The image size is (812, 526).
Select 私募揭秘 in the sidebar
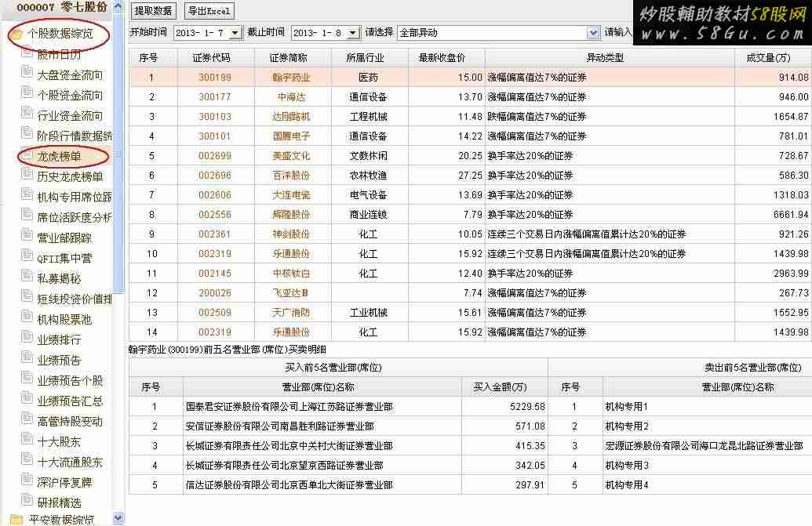click(59, 279)
